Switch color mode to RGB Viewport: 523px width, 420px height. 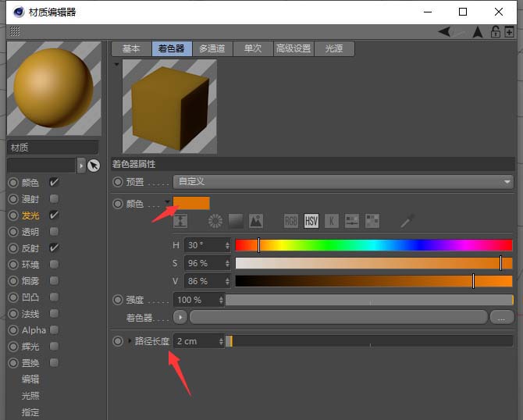pos(290,221)
